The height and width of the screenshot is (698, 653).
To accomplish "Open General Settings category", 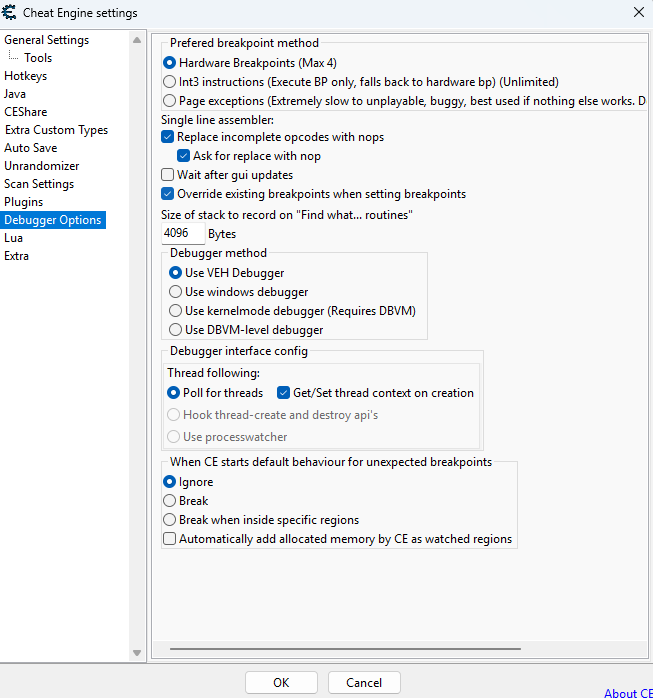I will (x=47, y=40).
